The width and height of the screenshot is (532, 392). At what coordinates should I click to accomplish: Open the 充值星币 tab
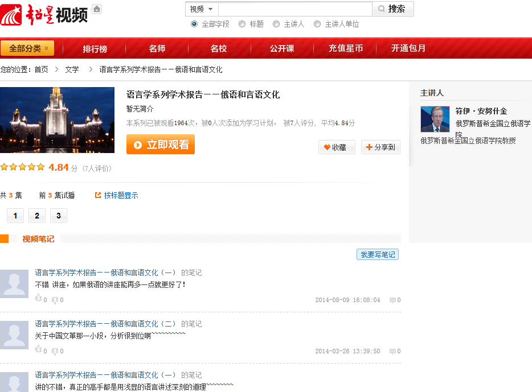click(346, 48)
